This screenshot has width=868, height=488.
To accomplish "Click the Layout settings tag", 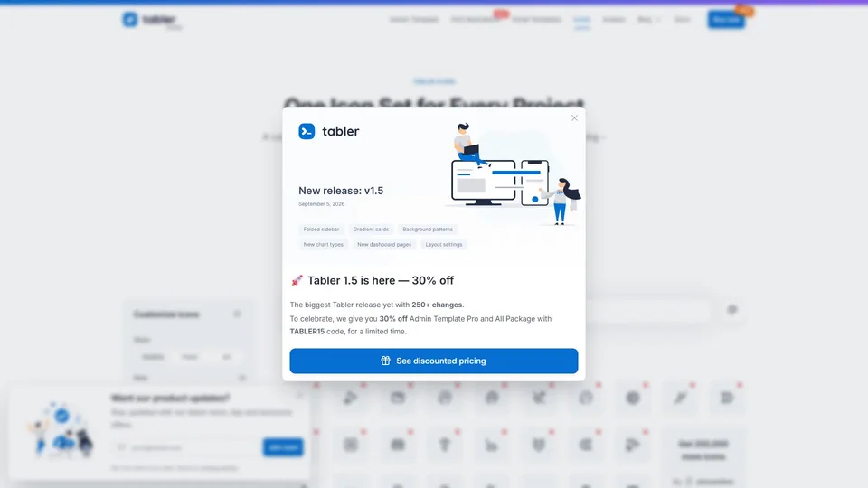I will pos(443,245).
